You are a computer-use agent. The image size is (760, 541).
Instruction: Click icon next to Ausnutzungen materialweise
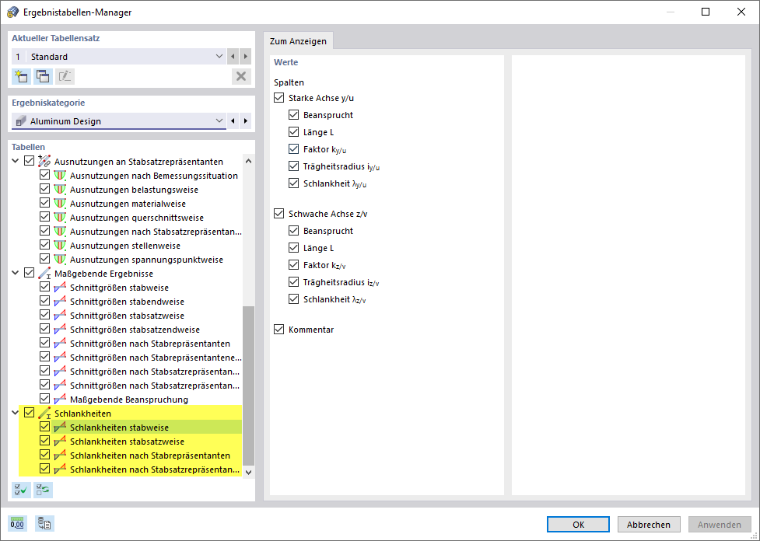(x=60, y=204)
